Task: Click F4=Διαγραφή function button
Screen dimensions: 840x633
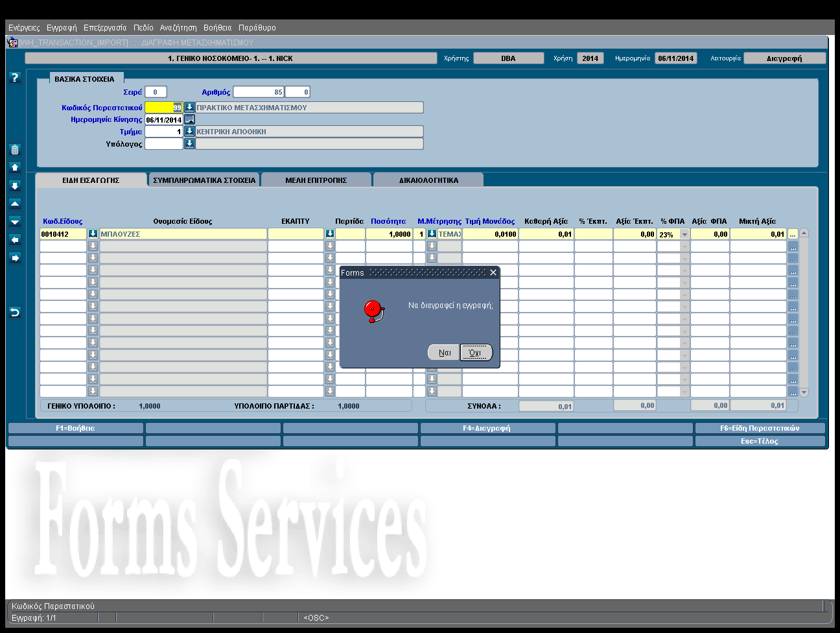Action: (x=487, y=428)
